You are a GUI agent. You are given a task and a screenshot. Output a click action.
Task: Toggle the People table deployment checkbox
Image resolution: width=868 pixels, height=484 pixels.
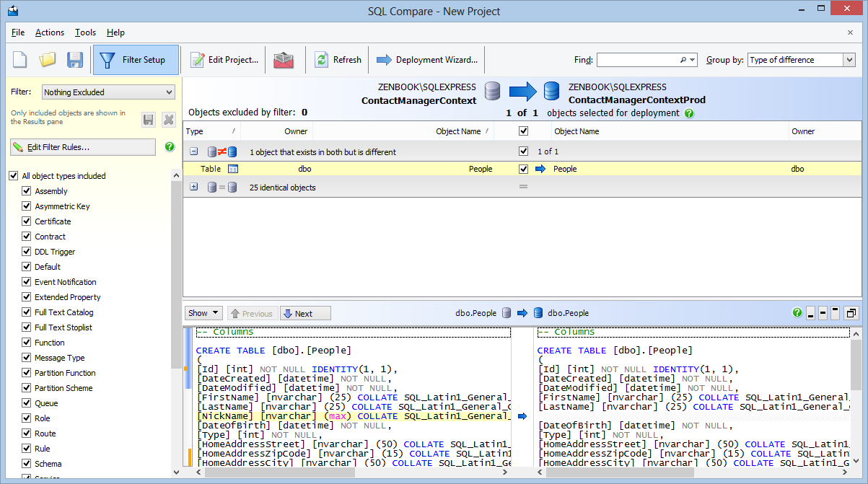click(x=524, y=168)
